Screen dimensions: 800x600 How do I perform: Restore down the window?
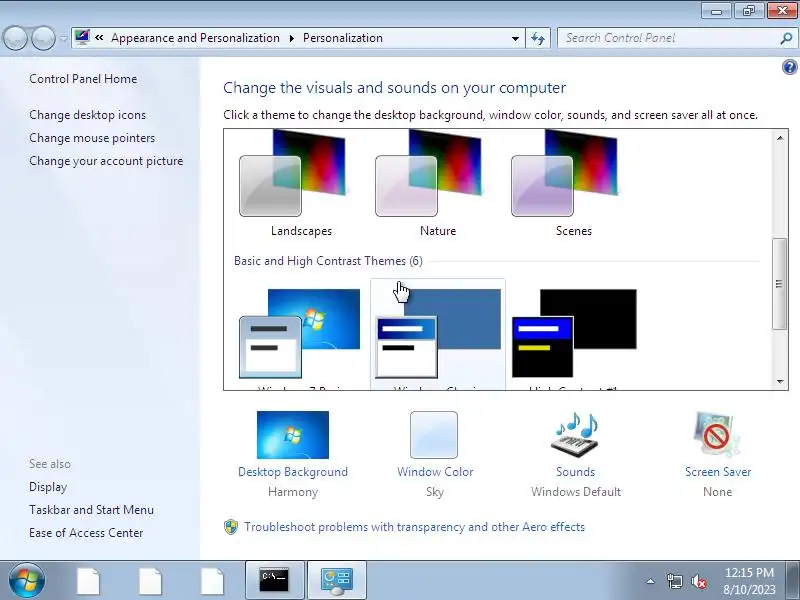(748, 11)
